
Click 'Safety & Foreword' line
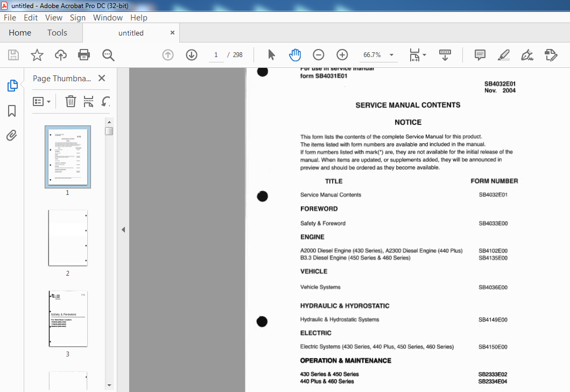pos(323,223)
